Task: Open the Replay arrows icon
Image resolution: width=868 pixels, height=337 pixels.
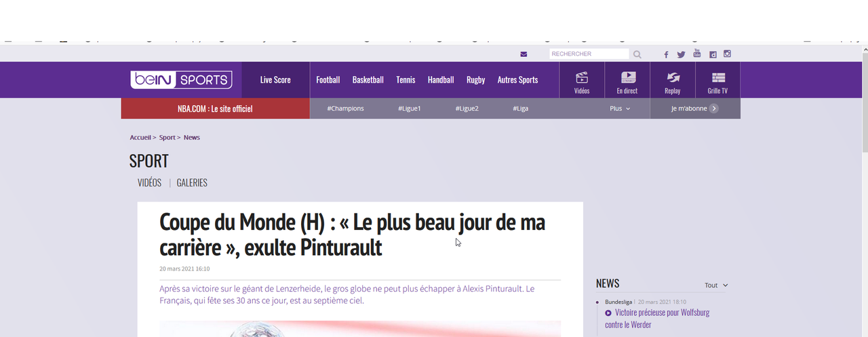Action: coord(673,77)
